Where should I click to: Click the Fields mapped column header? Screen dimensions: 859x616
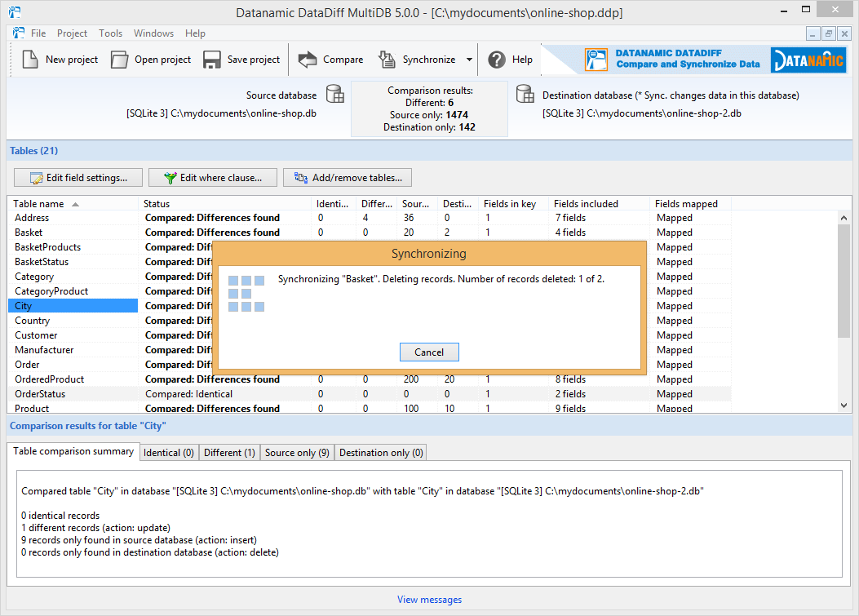pos(690,204)
